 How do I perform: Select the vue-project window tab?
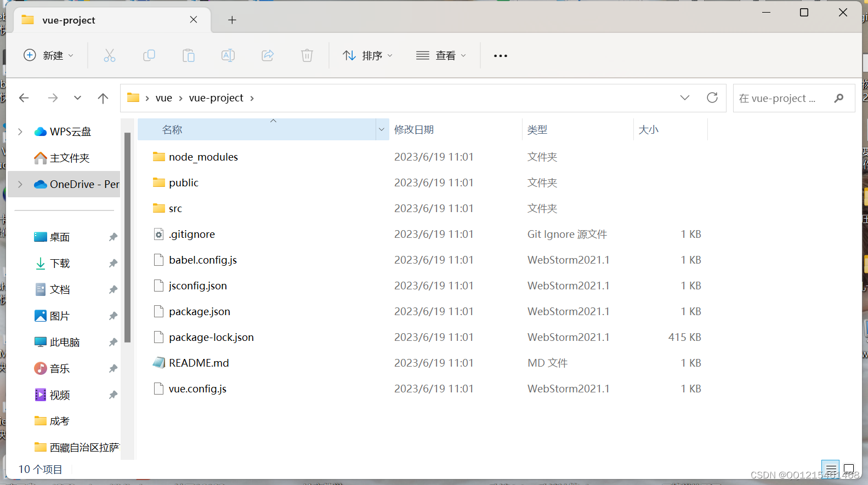pyautogui.click(x=112, y=20)
